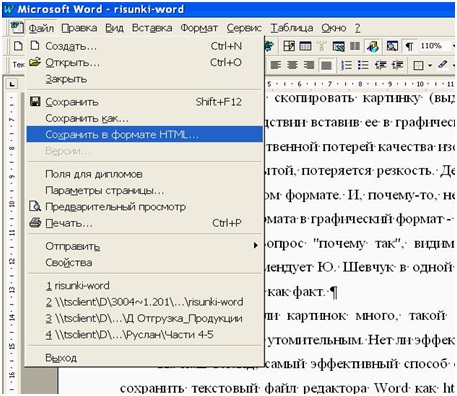Click the Highlight marker icon

click(442, 64)
